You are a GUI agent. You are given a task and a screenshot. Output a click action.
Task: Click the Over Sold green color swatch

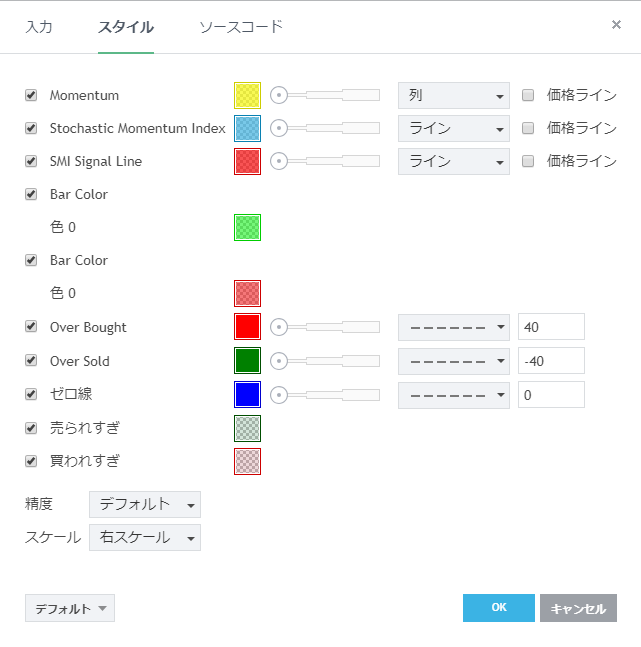click(x=247, y=361)
